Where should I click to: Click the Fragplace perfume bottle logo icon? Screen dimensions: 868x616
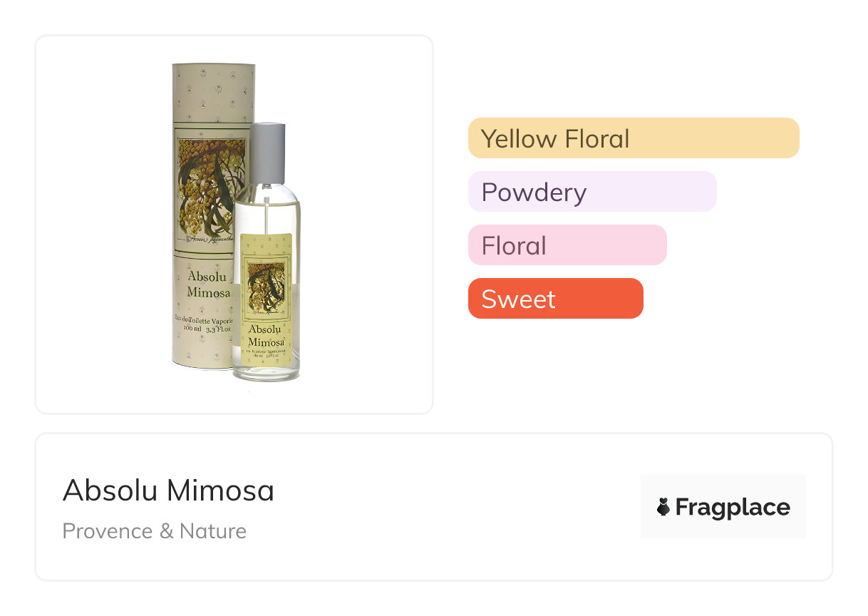[663, 507]
